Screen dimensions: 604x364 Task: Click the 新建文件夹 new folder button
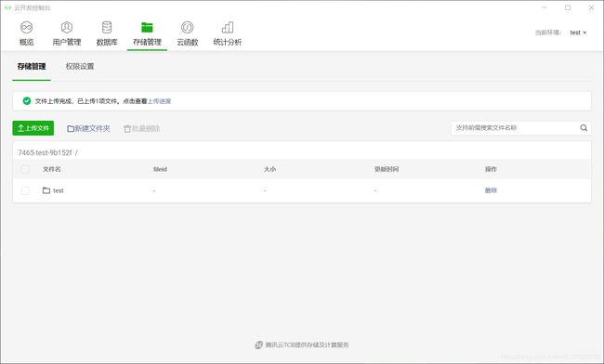(x=88, y=128)
